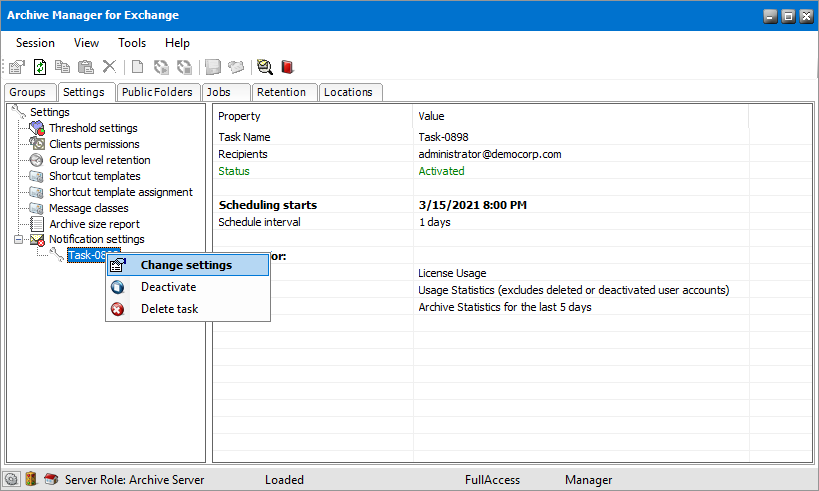This screenshot has height=491, width=819.
Task: Switch to the Groups tab
Action: pos(30,92)
